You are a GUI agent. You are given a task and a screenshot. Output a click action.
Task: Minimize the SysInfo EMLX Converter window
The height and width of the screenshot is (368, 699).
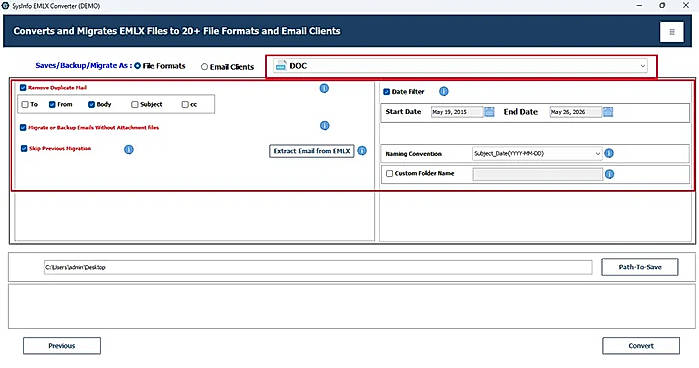pos(639,5)
